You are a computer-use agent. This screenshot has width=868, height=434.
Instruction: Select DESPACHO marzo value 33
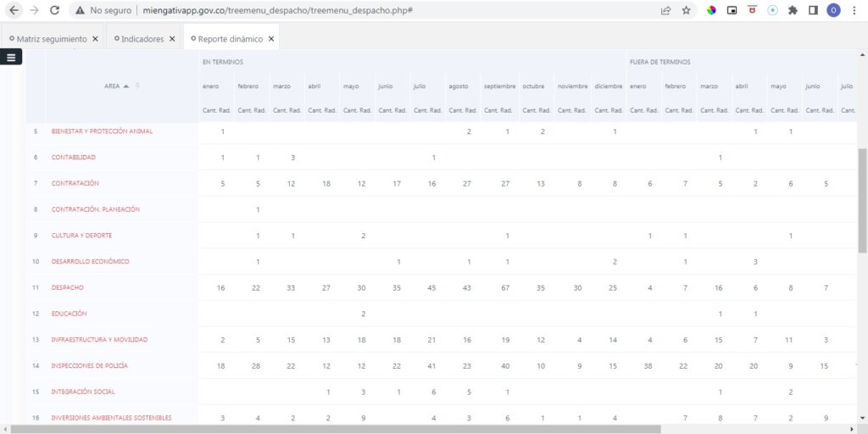click(292, 288)
